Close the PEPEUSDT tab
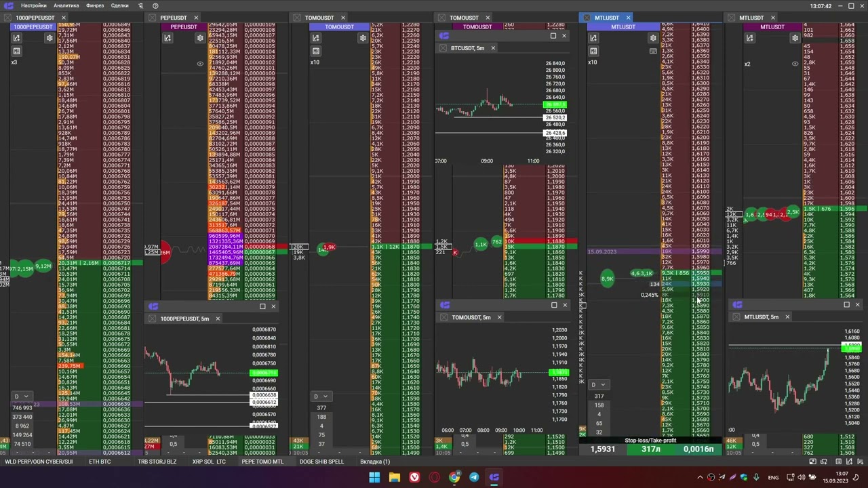The height and width of the screenshot is (488, 868). (x=196, y=18)
